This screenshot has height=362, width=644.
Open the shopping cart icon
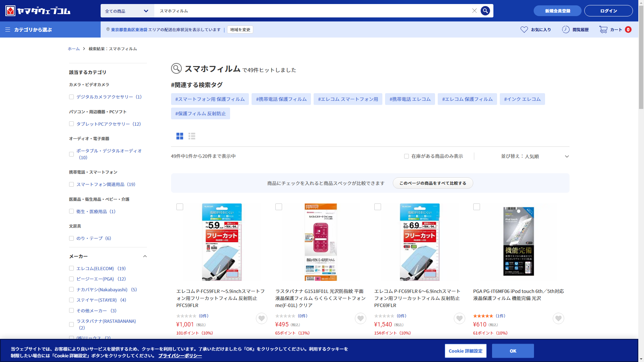point(603,29)
